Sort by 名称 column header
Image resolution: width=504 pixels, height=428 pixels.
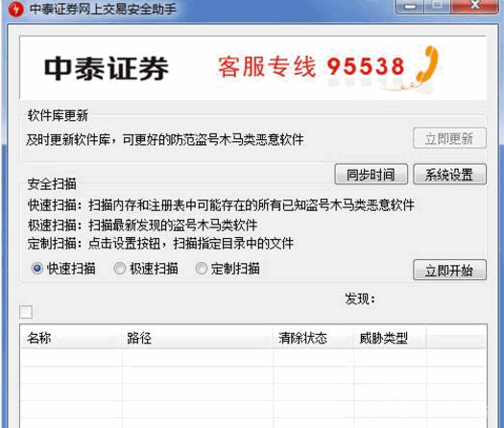pyautogui.click(x=71, y=338)
